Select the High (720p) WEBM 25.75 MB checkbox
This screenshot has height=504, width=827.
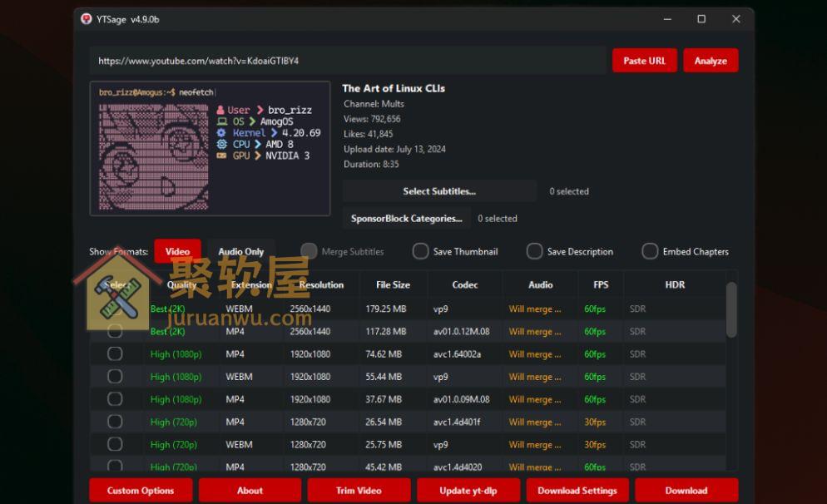(115, 444)
